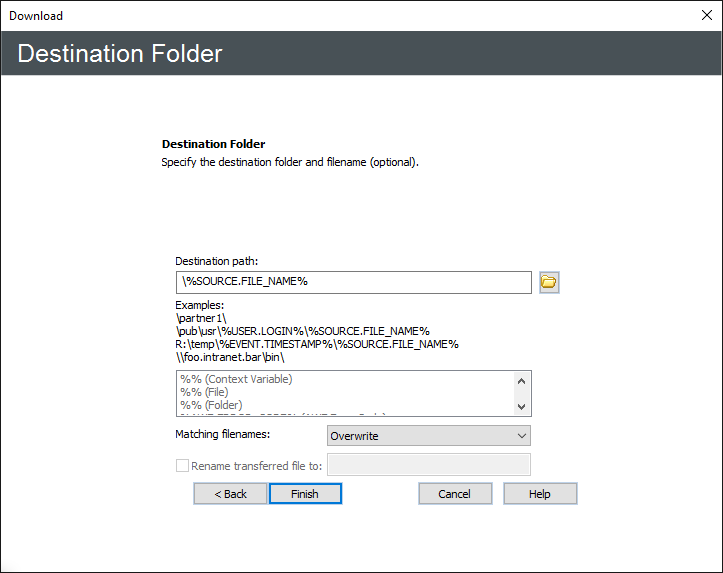Click the large Destination Folder banner heading
This screenshot has height=573, width=723.
pos(120,53)
